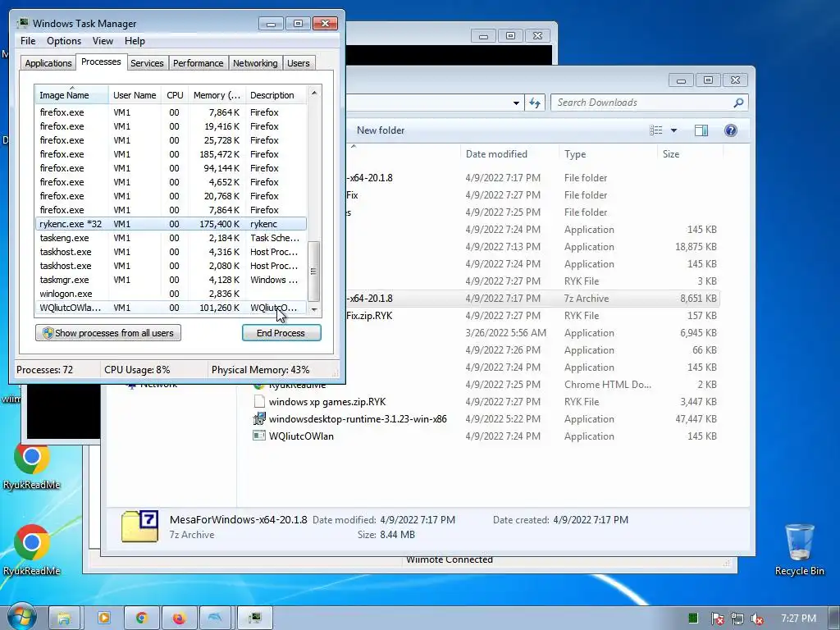Click the WQliutcOWlan file icon
The height and width of the screenshot is (630, 840).
(258, 436)
